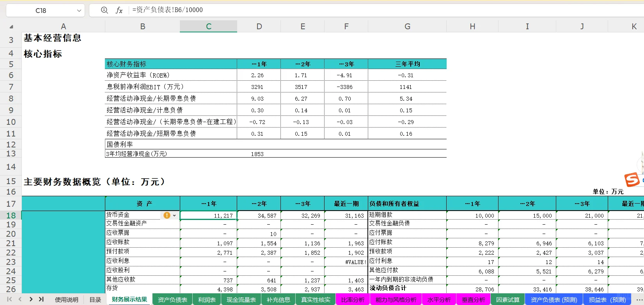Click the 短期借款 cell
Screen dimensions: 644x305
click(x=407, y=215)
